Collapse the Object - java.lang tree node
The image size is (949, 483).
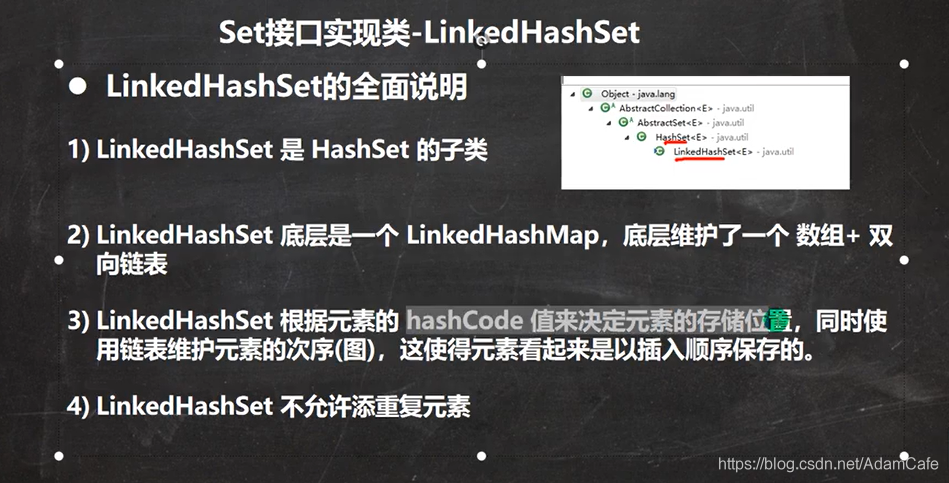point(573,94)
